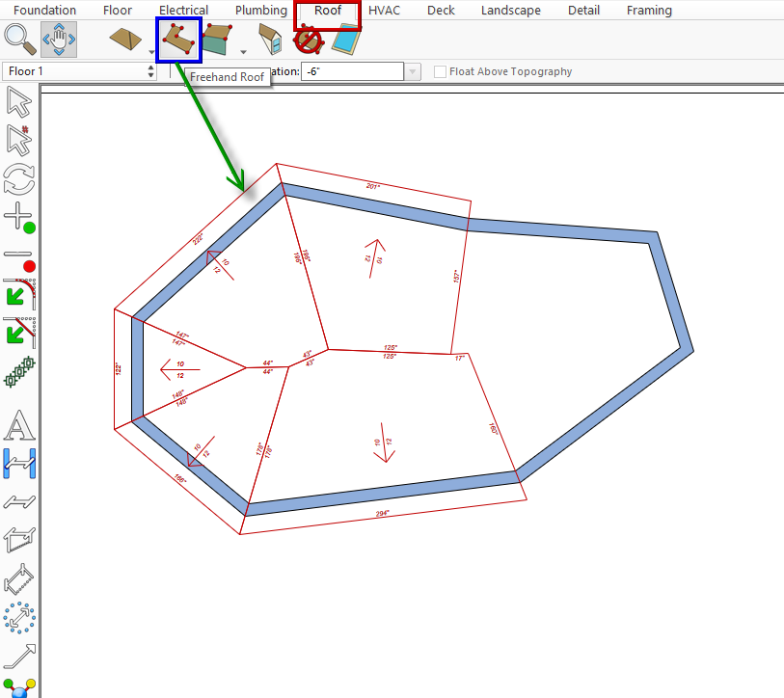
Task: Pick the roof panel tool
Action: click(218, 40)
